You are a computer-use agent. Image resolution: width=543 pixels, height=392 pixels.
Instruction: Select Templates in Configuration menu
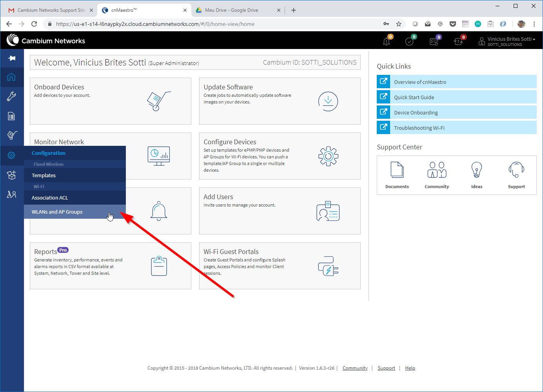[75, 175]
